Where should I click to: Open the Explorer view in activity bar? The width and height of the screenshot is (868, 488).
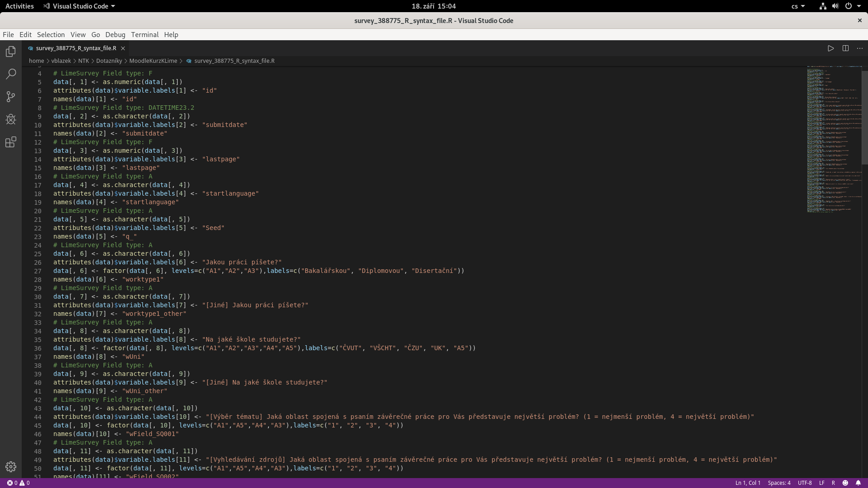[x=11, y=52]
